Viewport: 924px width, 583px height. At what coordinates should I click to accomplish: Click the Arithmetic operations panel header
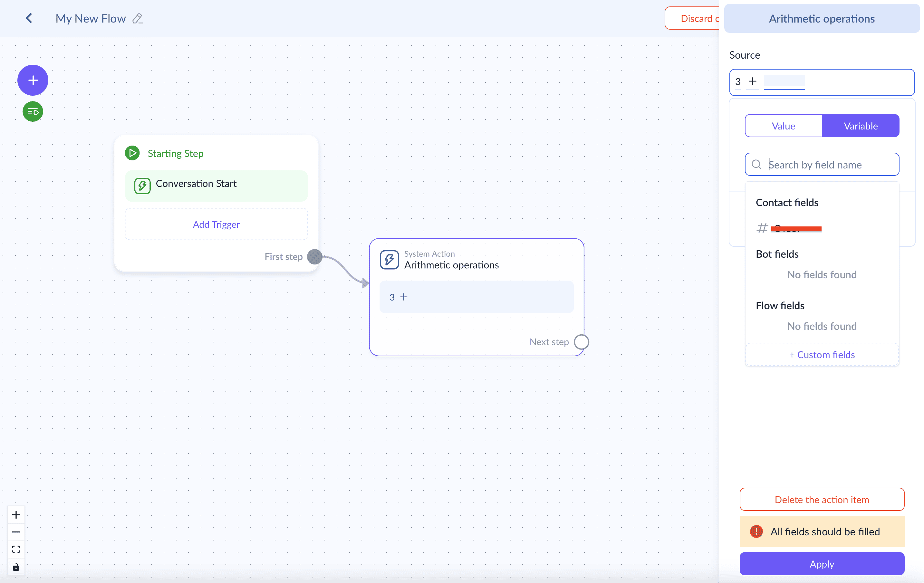[822, 18]
